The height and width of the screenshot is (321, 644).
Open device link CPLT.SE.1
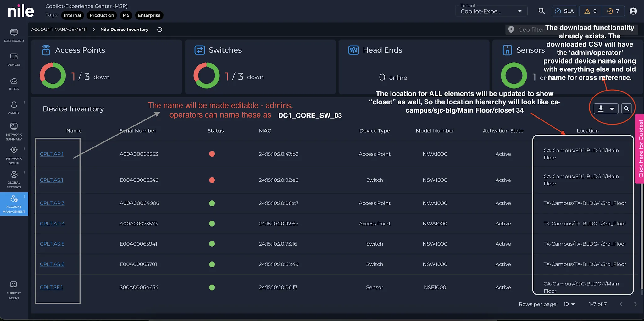click(x=51, y=287)
